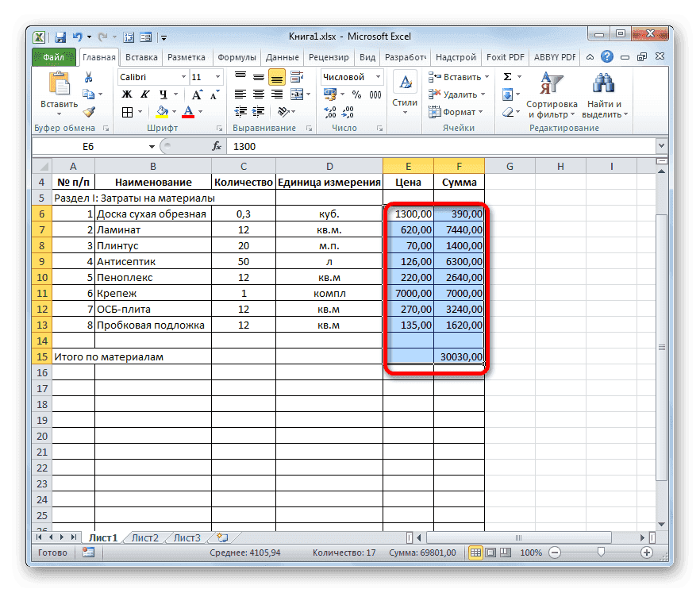Open the Лист2 worksheet tab
Screen dimensions: 700x593
[147, 537]
